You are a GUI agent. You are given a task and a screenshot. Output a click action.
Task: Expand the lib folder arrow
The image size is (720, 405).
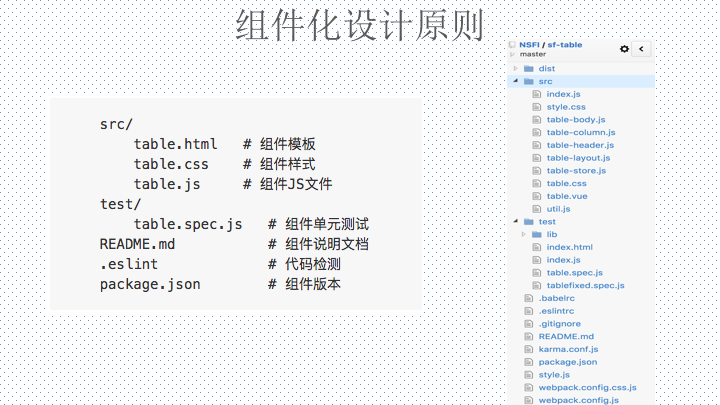tap(523, 235)
